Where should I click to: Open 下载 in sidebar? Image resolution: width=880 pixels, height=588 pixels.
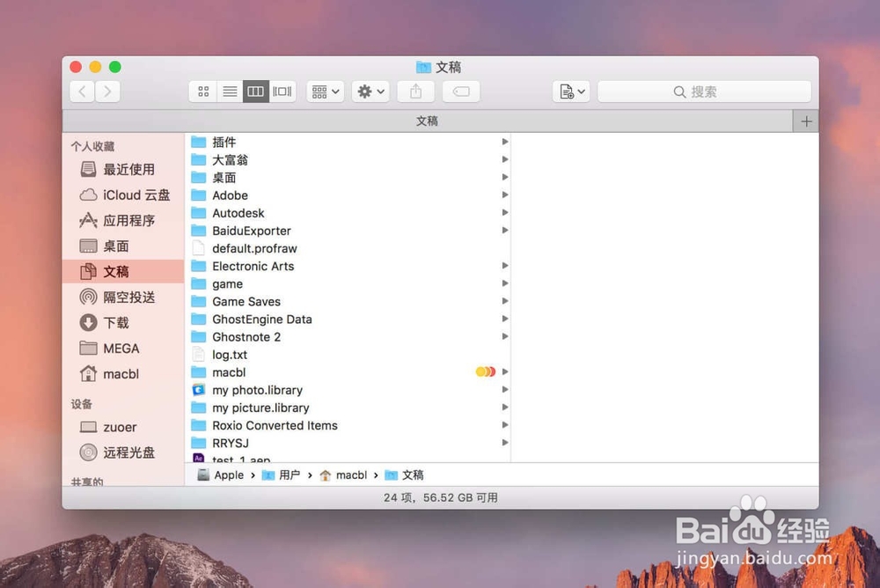pyautogui.click(x=123, y=322)
